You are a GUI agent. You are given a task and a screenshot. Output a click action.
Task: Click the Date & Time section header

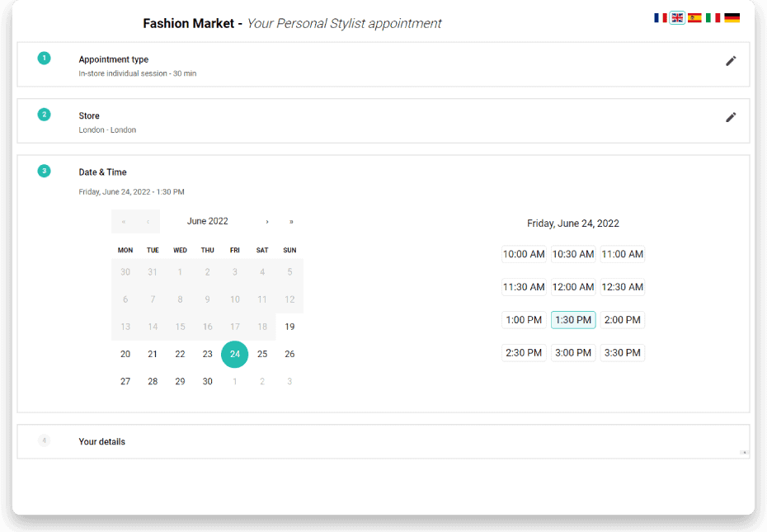coord(103,172)
